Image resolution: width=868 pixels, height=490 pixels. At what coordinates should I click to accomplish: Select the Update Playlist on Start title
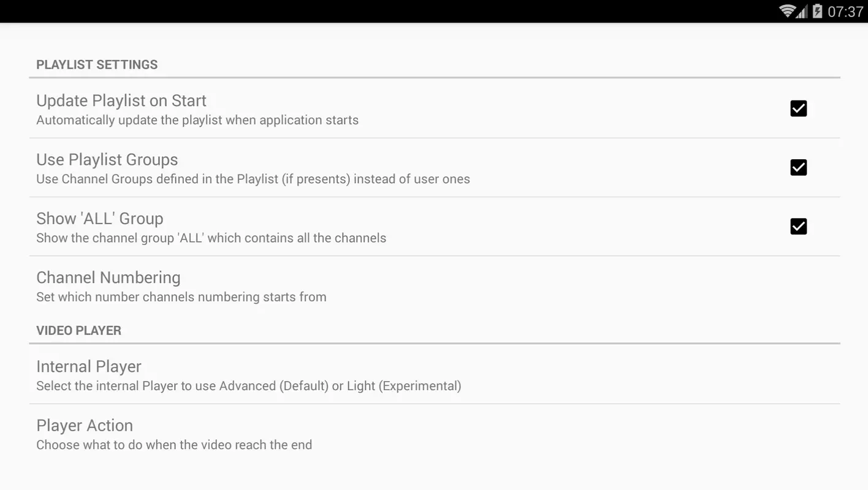coord(121,100)
